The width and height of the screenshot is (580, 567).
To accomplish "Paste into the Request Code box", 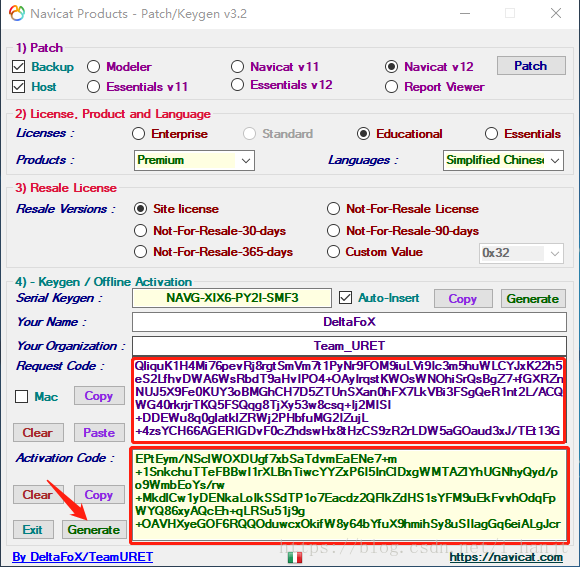I will (x=99, y=432).
